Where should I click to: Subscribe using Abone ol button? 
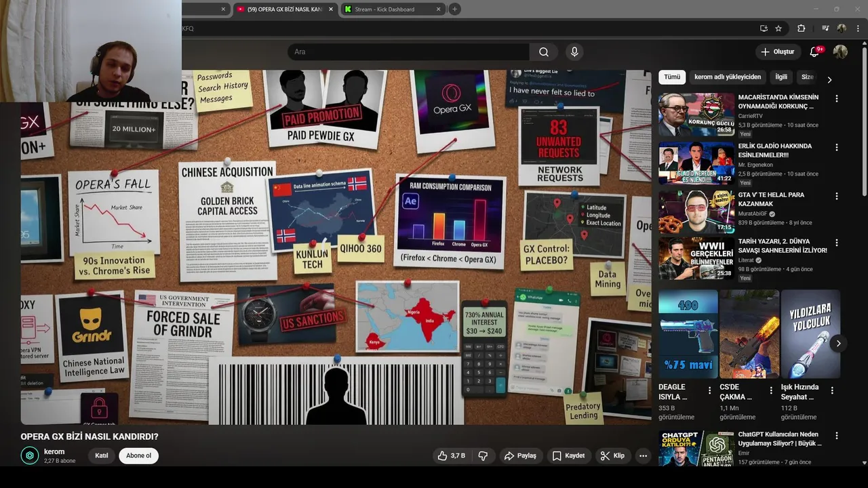point(138,455)
